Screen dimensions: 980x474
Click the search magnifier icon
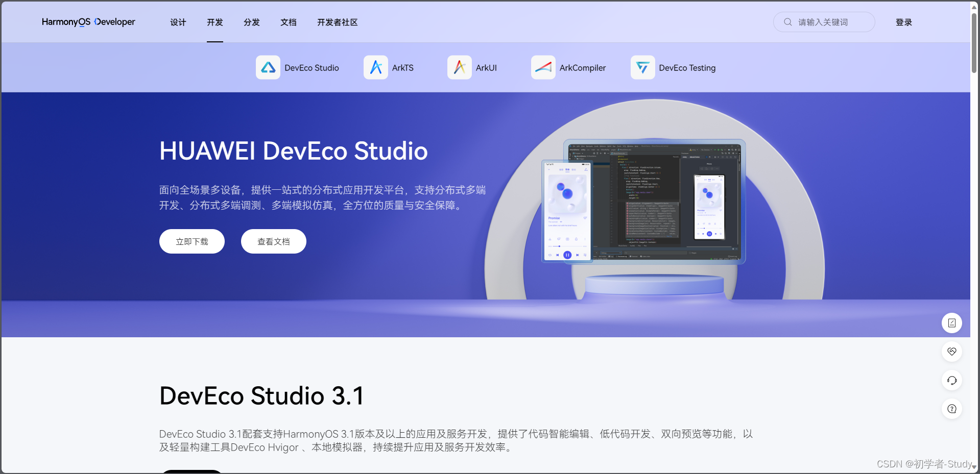pyautogui.click(x=788, y=22)
